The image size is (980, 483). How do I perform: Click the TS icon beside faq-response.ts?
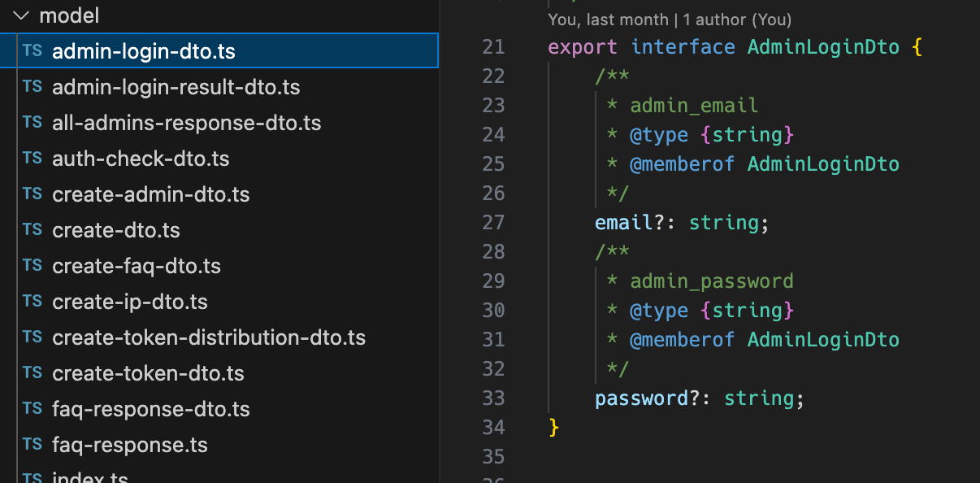click(31, 444)
